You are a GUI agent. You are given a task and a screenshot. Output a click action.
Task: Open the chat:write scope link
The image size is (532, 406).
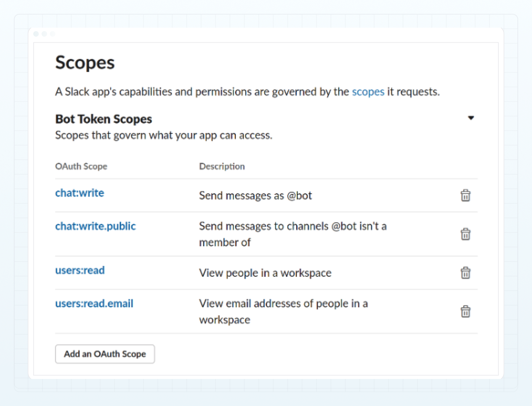coord(80,193)
